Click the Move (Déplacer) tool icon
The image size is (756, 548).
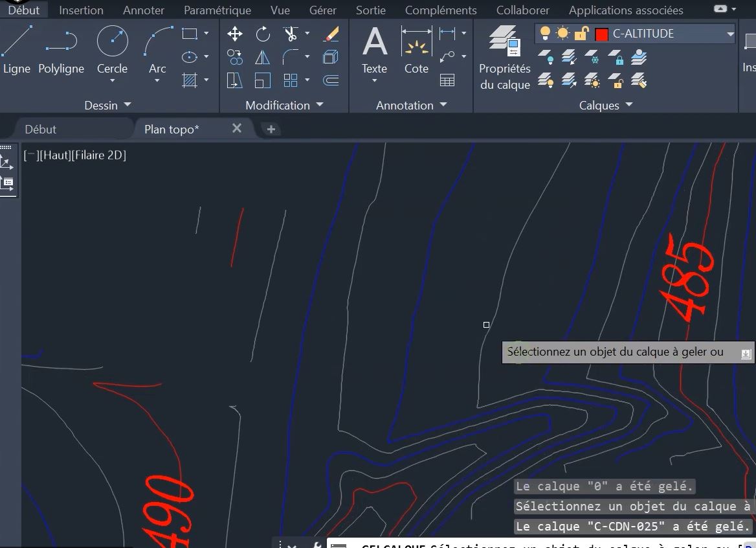click(235, 34)
